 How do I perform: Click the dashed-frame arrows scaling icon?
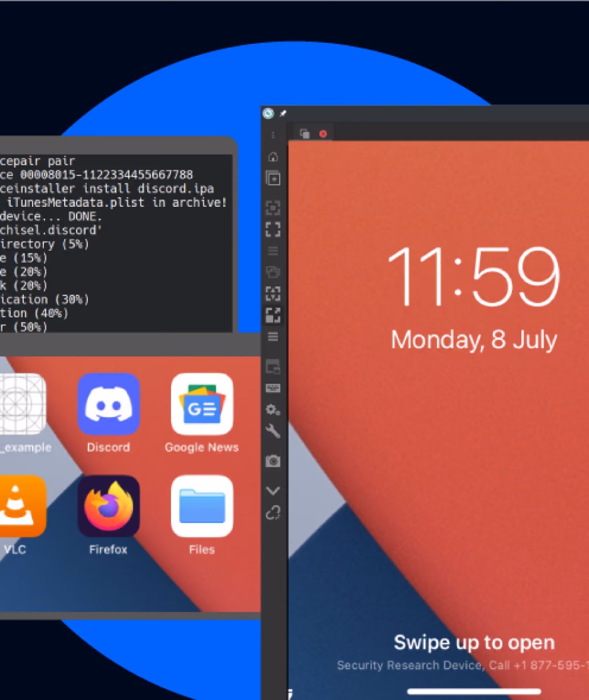[273, 294]
